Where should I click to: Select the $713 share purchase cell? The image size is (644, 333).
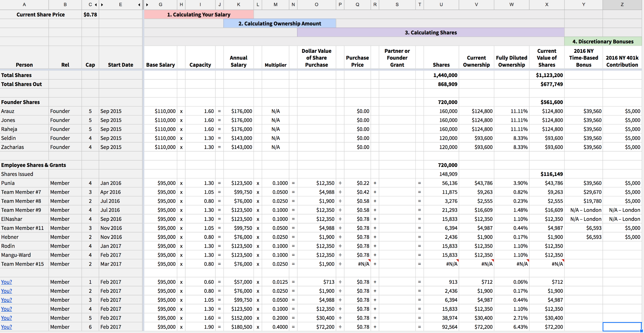click(x=317, y=282)
